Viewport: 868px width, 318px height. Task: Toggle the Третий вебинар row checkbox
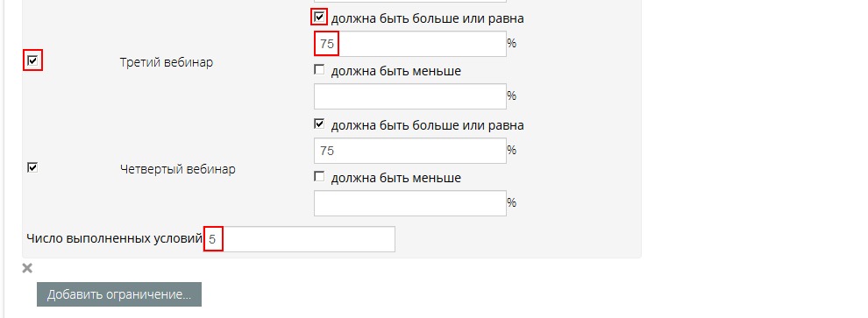pos(32,60)
